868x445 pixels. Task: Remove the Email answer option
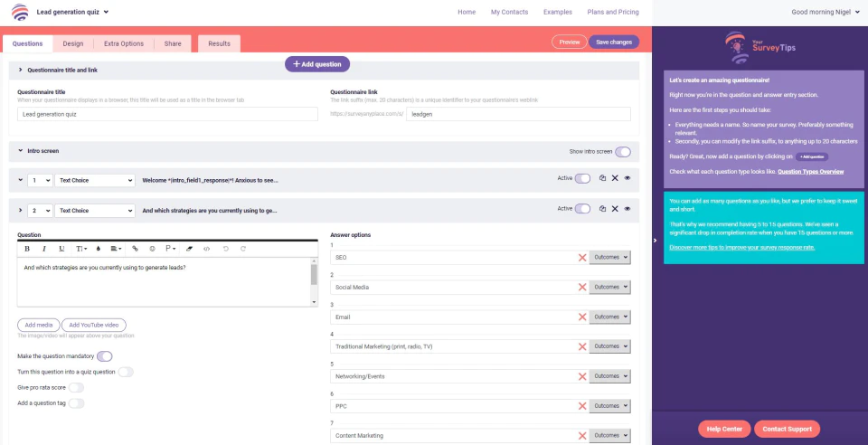coord(582,317)
